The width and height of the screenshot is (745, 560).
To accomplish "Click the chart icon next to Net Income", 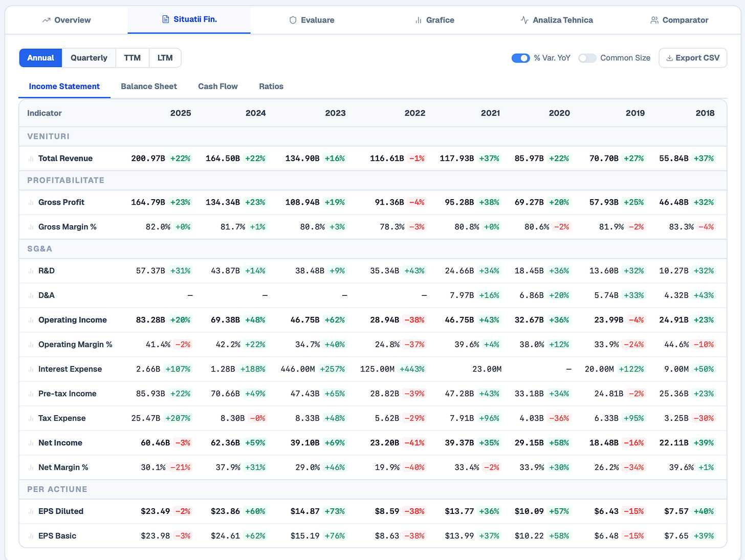I will (31, 443).
